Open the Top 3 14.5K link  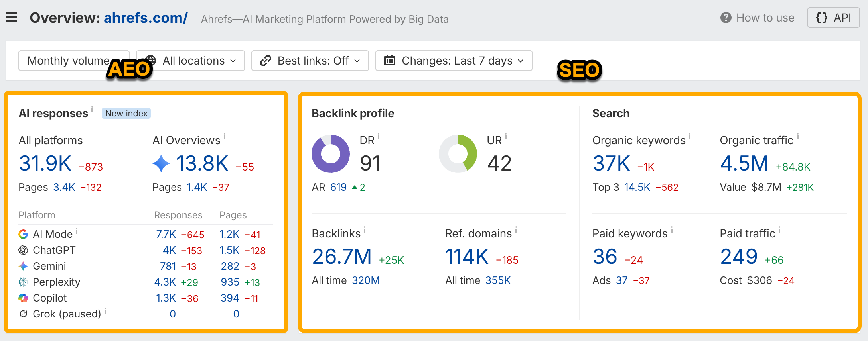click(637, 187)
